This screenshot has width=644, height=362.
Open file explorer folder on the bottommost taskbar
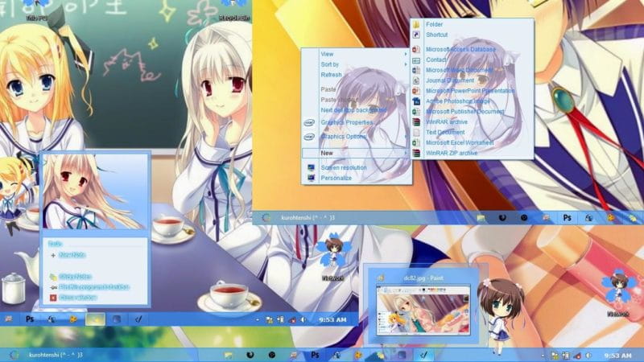pyautogui.click(x=229, y=355)
